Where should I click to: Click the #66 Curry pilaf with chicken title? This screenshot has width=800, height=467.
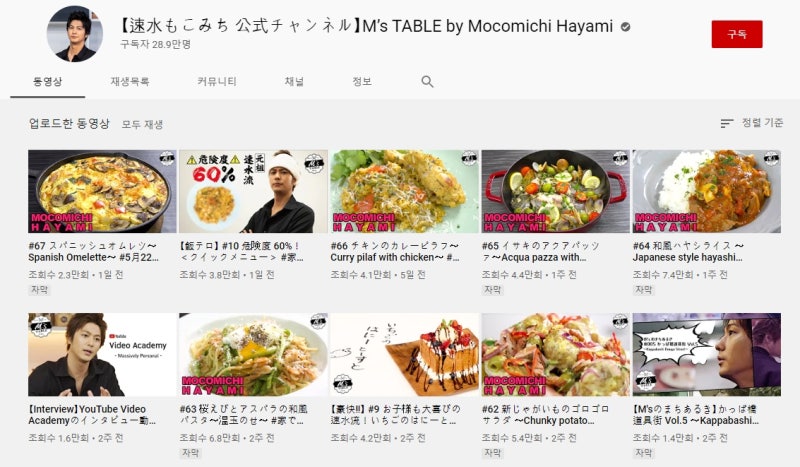pyautogui.click(x=395, y=252)
